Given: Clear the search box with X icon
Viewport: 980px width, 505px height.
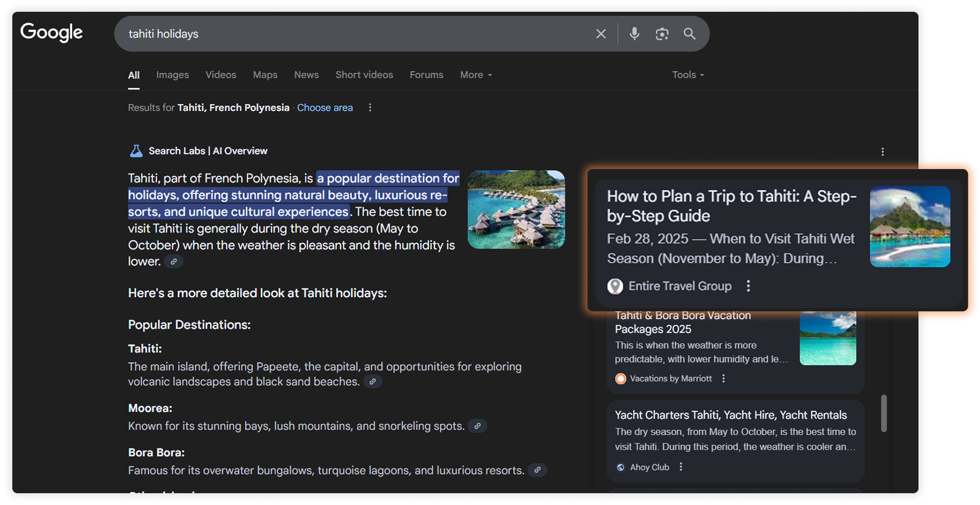Looking at the screenshot, I should click(601, 34).
